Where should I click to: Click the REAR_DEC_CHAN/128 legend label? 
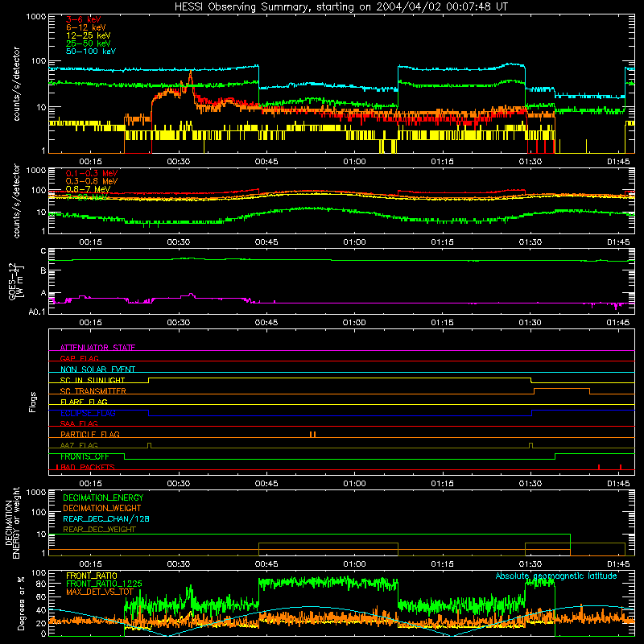106,518
